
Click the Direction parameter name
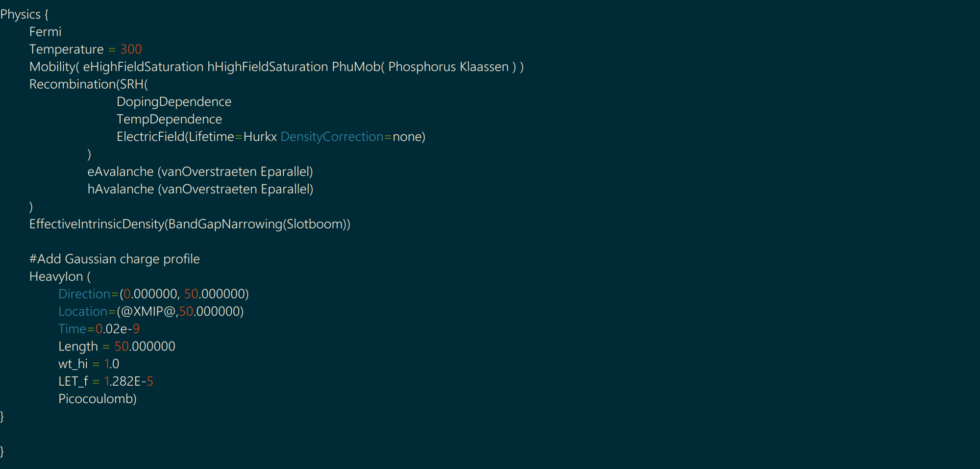(x=84, y=294)
